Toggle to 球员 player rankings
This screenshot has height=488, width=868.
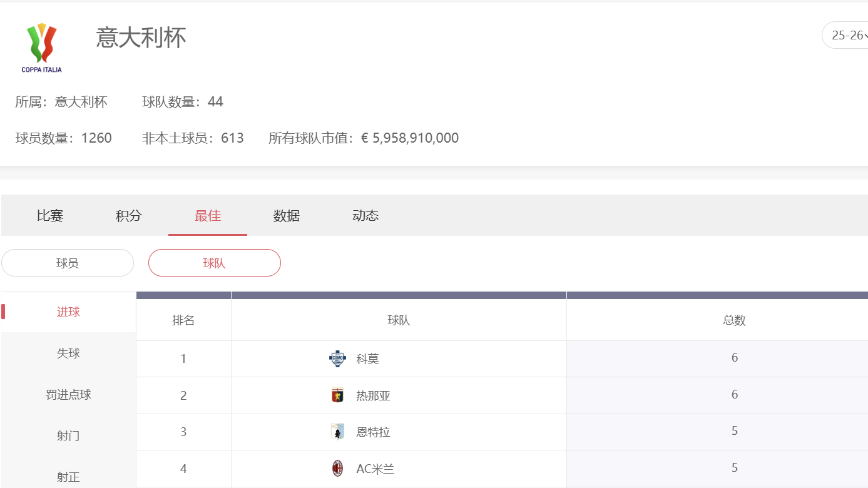[68, 263]
